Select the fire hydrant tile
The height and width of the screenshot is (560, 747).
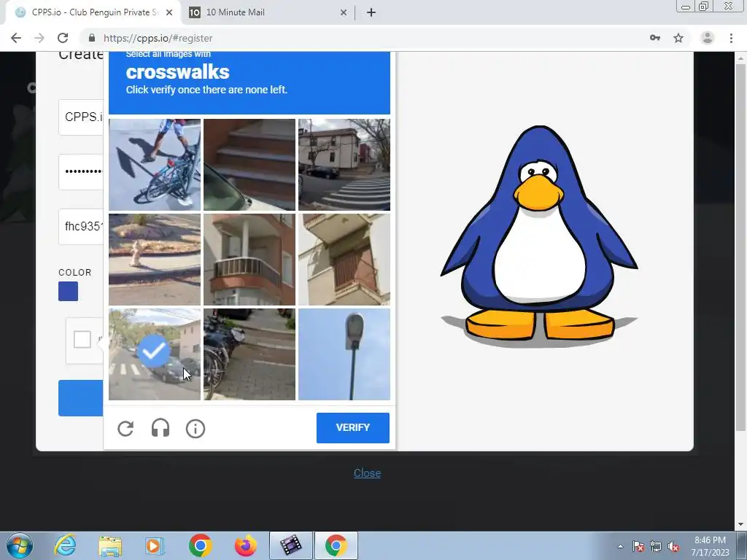pos(155,260)
